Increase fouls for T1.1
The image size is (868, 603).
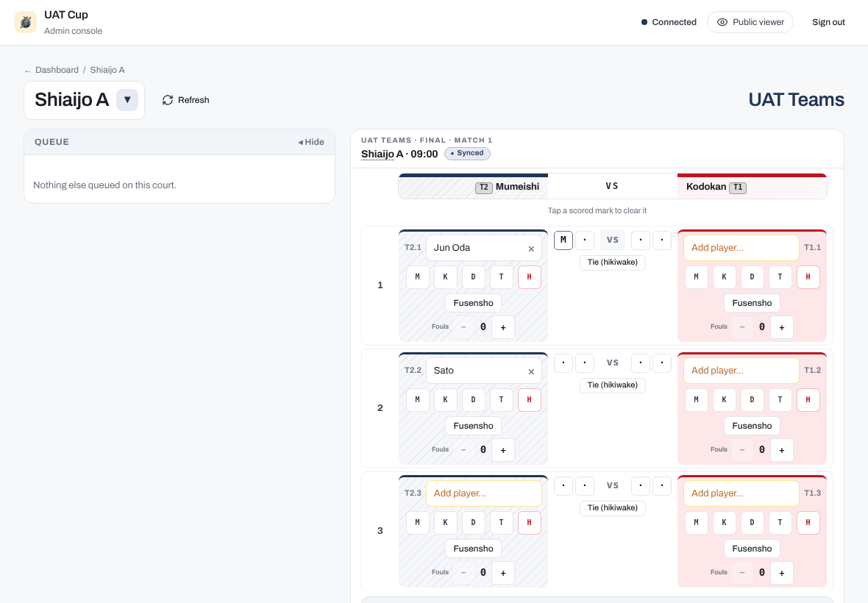(782, 327)
